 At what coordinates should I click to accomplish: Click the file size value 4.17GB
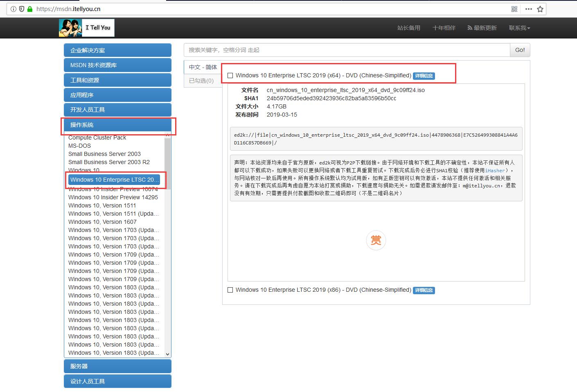[277, 106]
